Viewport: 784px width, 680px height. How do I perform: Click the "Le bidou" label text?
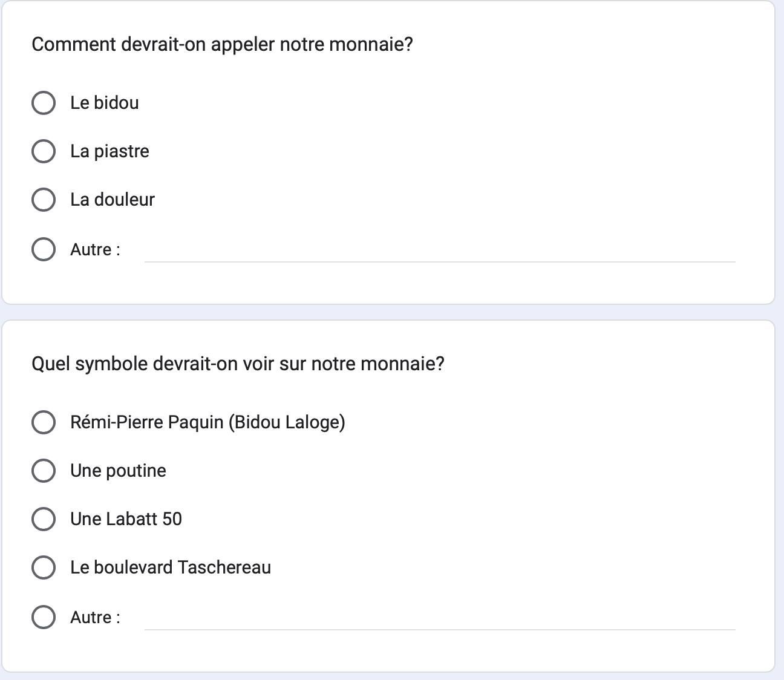[x=105, y=103]
